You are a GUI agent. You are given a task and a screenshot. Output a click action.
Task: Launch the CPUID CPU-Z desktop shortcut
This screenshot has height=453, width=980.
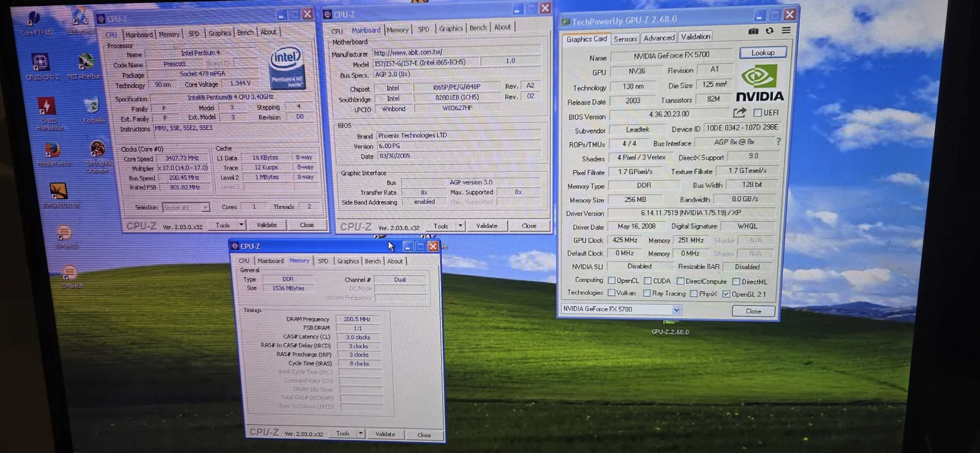point(40,66)
